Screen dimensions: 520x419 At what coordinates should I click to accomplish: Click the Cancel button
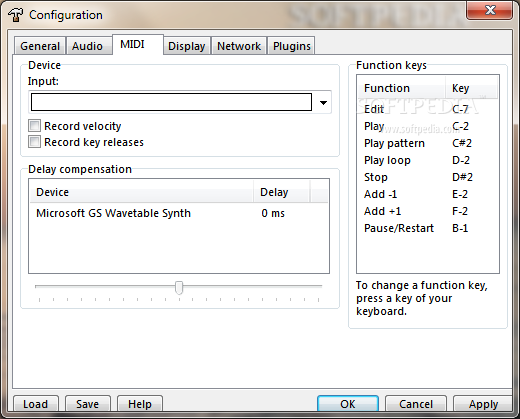pos(416,404)
